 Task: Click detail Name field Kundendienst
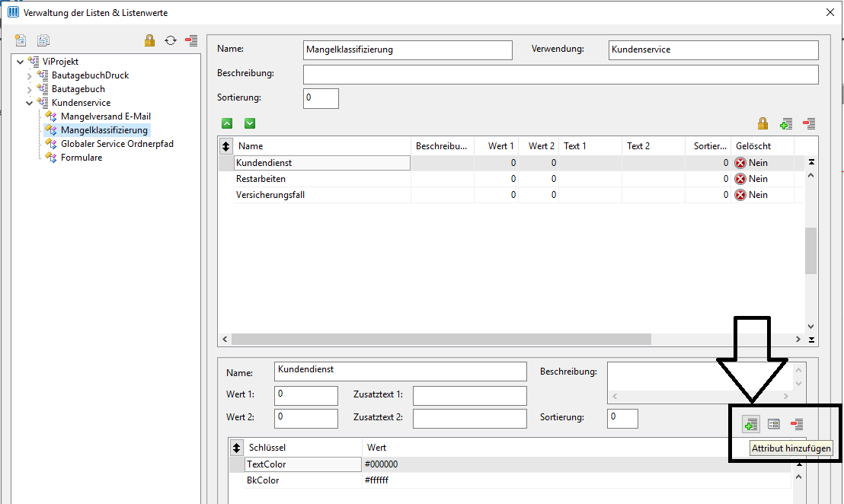[x=401, y=371]
